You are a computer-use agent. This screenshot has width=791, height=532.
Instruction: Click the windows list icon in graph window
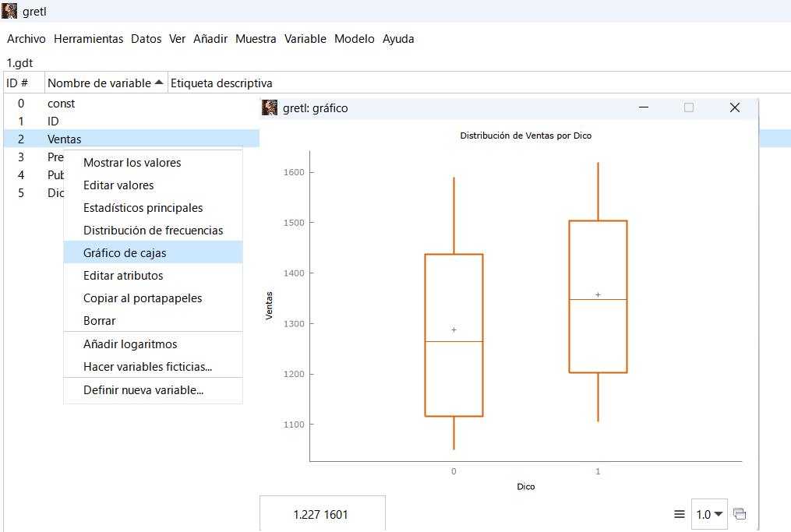point(740,514)
